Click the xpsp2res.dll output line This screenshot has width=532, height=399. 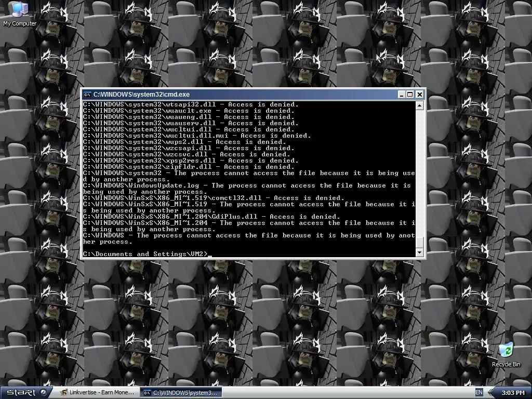tap(191, 160)
